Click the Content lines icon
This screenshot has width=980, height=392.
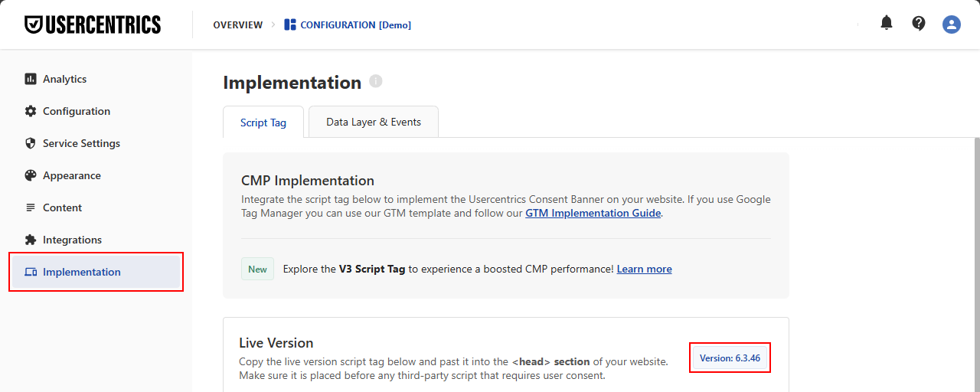pos(31,207)
